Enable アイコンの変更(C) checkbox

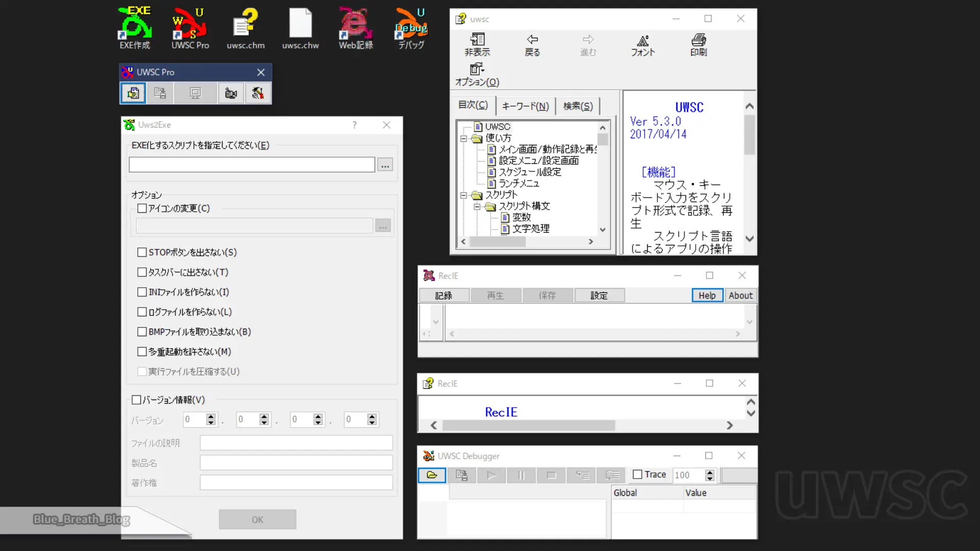(x=142, y=208)
